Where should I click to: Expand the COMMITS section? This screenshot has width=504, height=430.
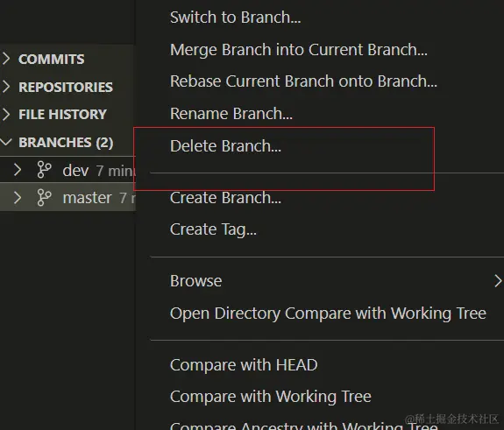point(6,59)
